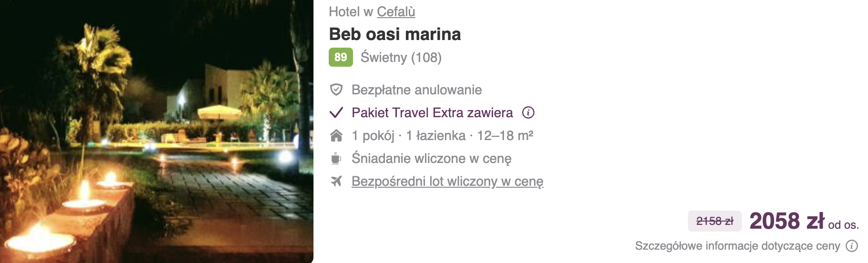The height and width of the screenshot is (263, 868).
Task: Click the checkmark beside Pakiet Travel Extra
Action: (336, 112)
